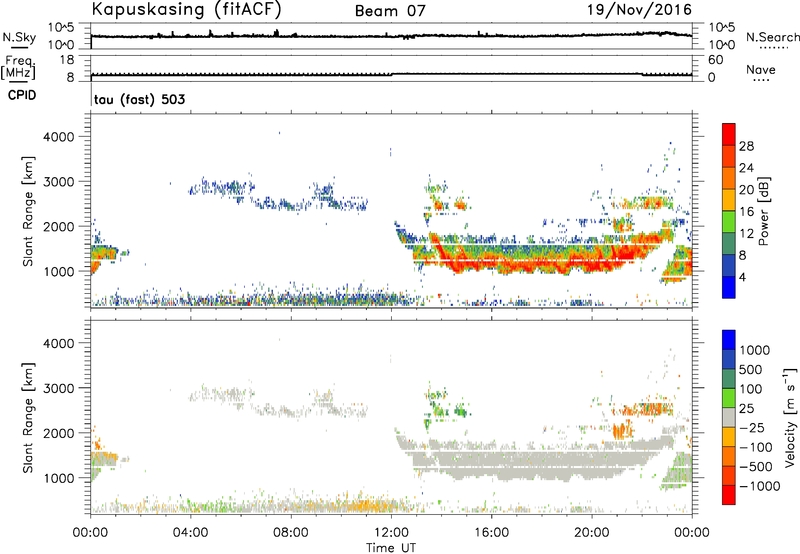Click the 'CPID' label

coord(22,95)
